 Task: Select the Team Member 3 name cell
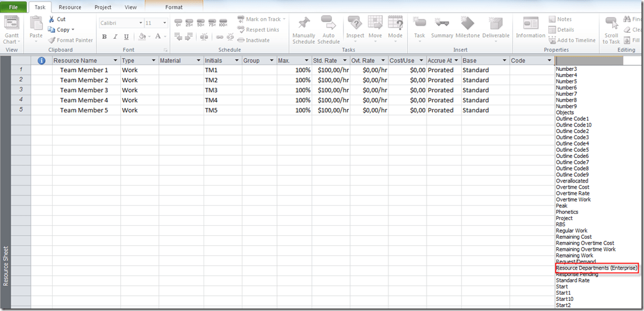tap(84, 90)
